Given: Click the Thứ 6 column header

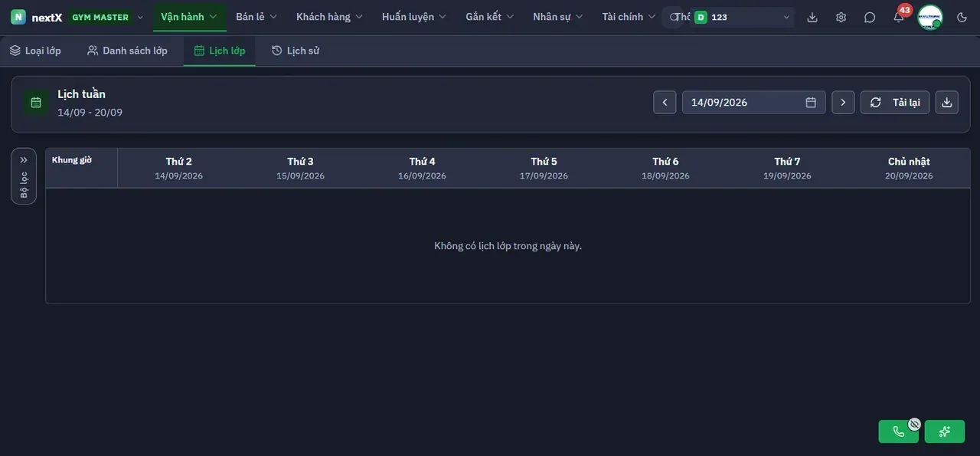Looking at the screenshot, I should (666, 168).
